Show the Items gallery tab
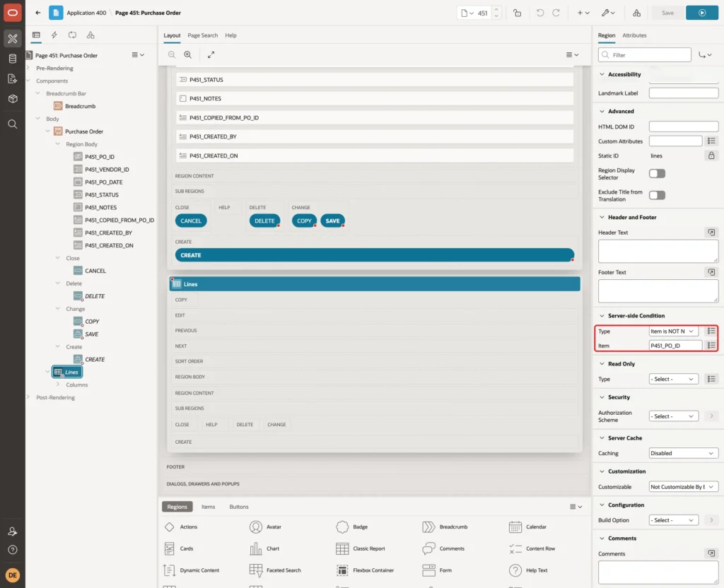Screen dimensions: 724x588 coord(208,507)
